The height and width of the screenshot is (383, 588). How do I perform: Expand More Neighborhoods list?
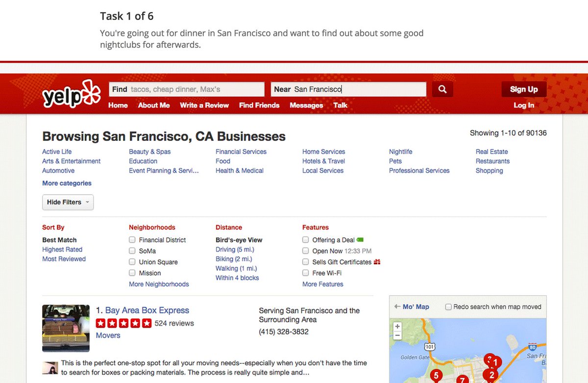click(x=159, y=284)
